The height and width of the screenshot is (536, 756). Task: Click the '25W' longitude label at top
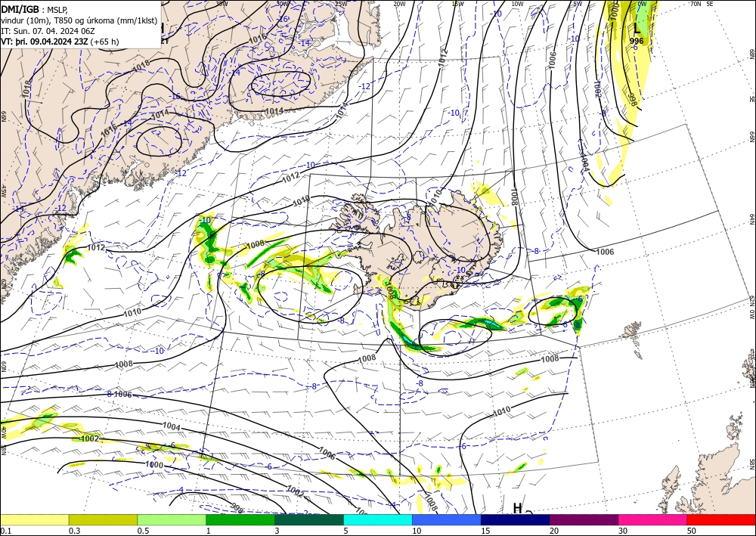point(341,4)
